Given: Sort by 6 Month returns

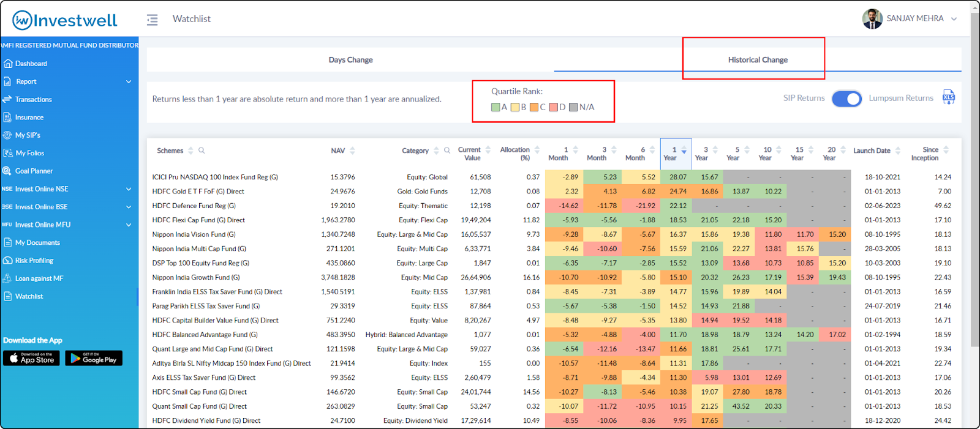Looking at the screenshot, I should (x=652, y=149).
